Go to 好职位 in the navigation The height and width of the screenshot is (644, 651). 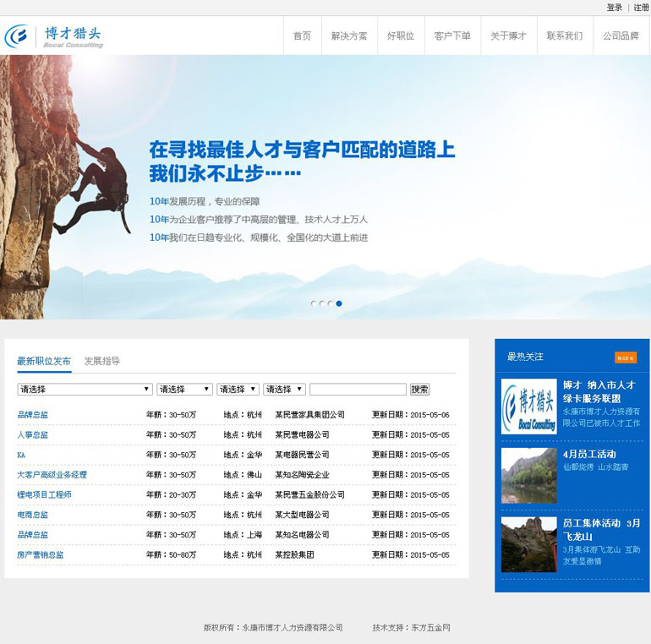point(401,36)
